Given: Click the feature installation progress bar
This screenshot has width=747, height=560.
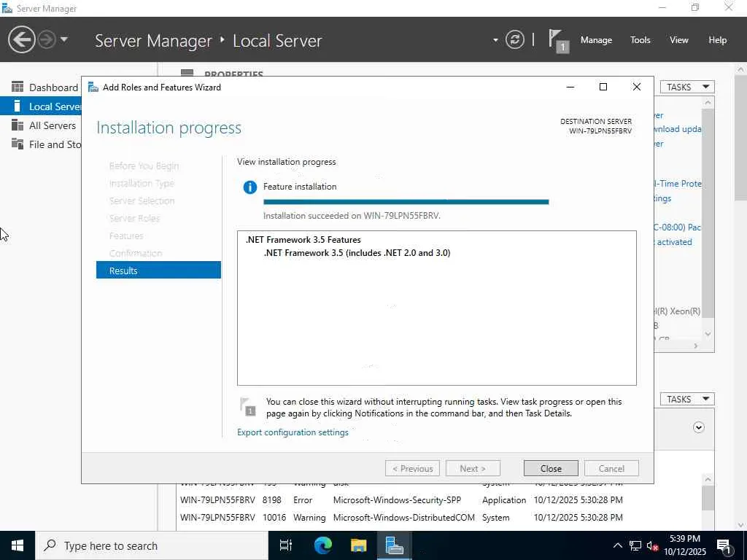Looking at the screenshot, I should tap(406, 202).
